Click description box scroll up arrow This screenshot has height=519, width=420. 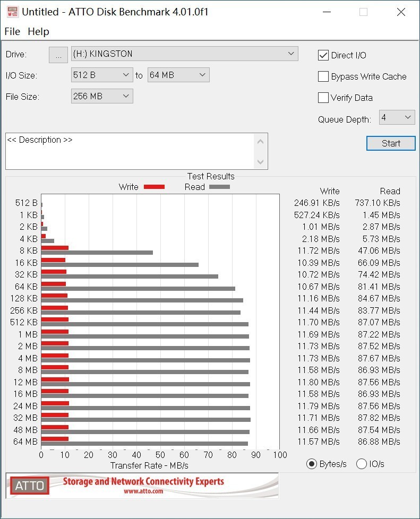coord(260,142)
